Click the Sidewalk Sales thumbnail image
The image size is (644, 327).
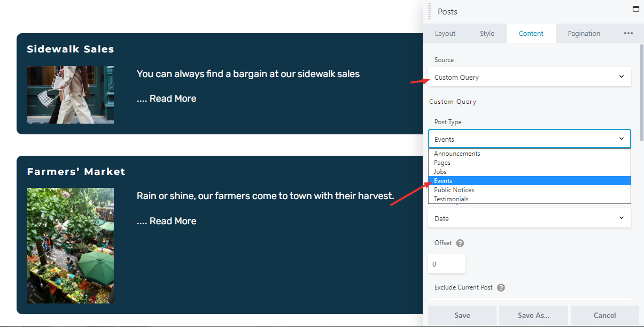pyautogui.click(x=71, y=95)
